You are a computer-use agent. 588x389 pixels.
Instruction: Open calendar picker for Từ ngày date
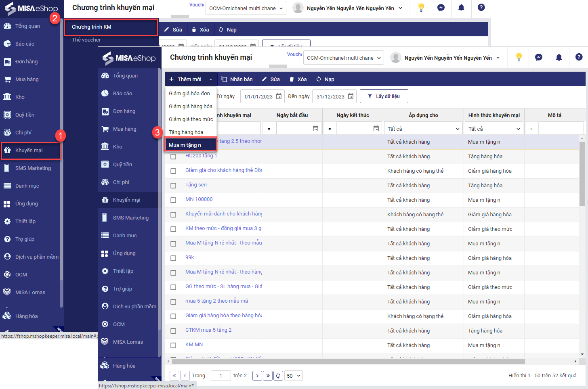coord(279,96)
